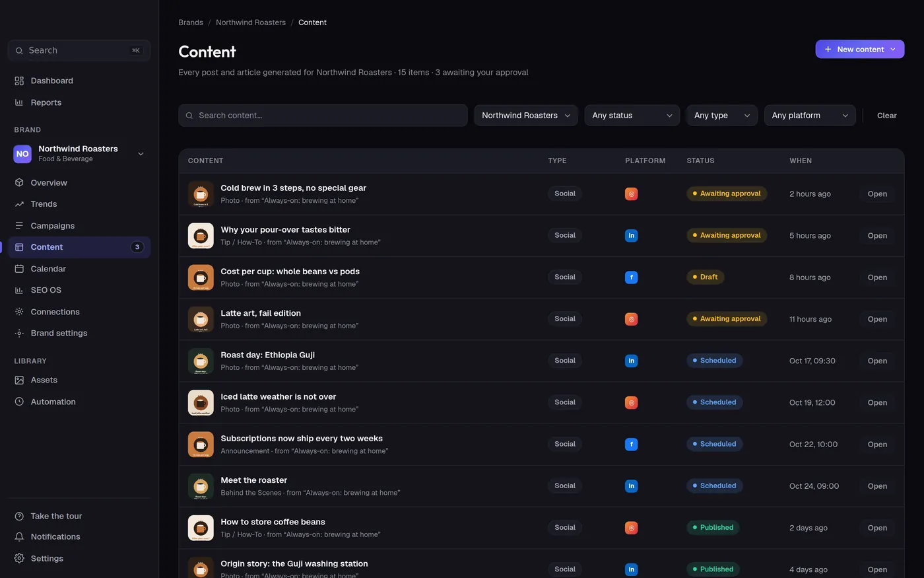The width and height of the screenshot is (924, 578).
Task: Open the Any status filter dropdown
Action: click(632, 116)
